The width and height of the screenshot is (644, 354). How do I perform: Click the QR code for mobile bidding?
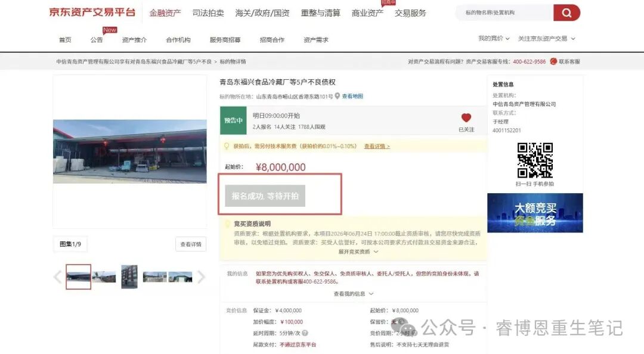pos(535,160)
